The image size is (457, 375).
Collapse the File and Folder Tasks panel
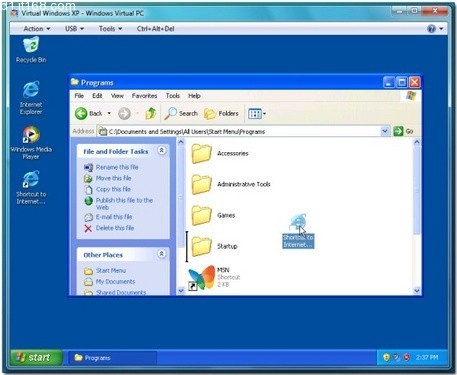[x=162, y=151]
